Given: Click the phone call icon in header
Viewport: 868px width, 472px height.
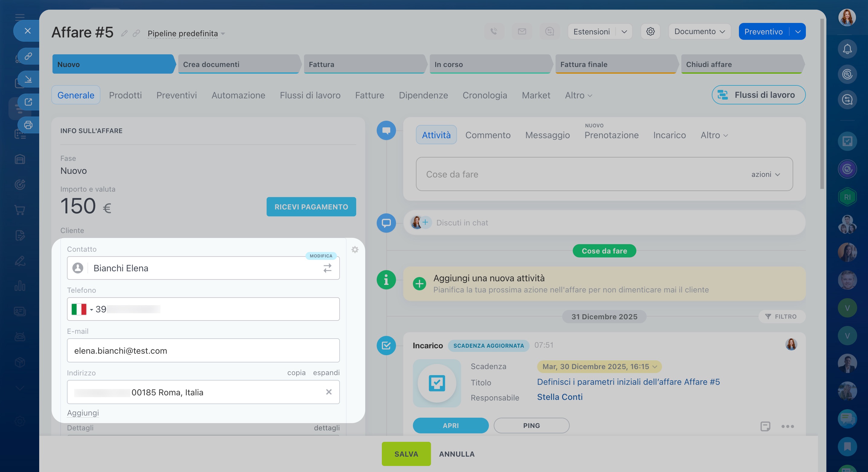Looking at the screenshot, I should 494,31.
